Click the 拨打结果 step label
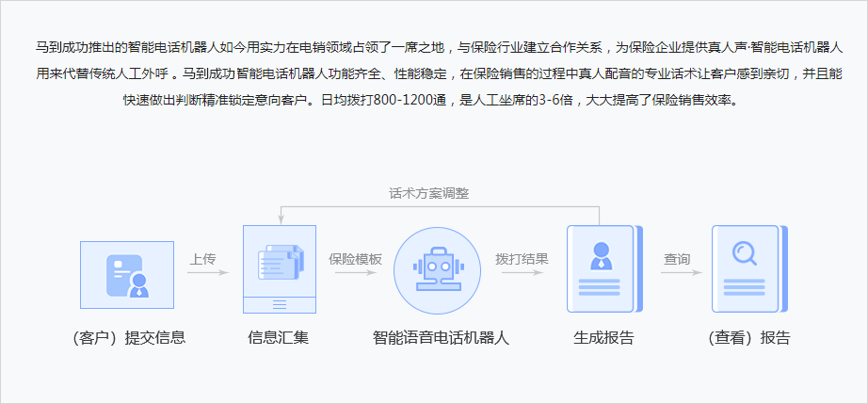Viewport: 868px width, 404px height. coord(522,259)
